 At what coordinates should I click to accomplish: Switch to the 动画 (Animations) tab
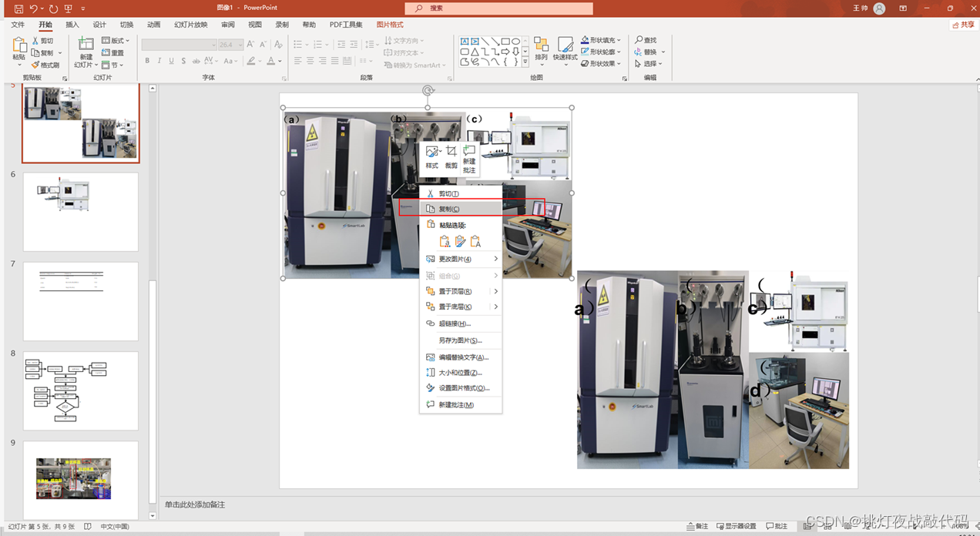pyautogui.click(x=153, y=25)
